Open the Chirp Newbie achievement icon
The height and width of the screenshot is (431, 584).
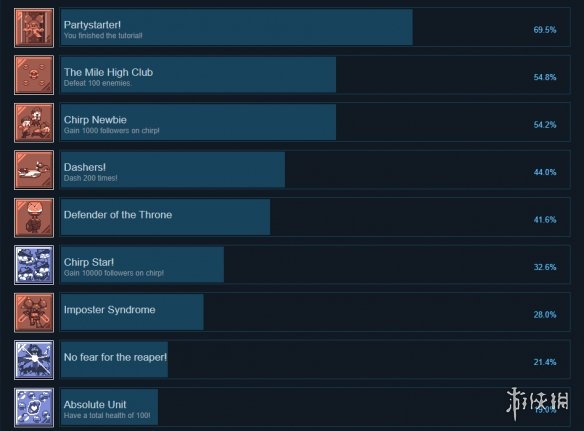(x=34, y=123)
